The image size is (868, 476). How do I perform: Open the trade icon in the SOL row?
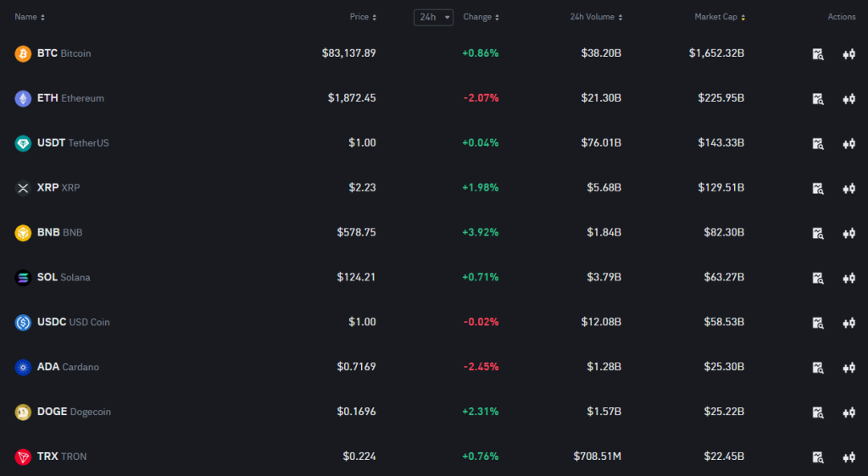tap(849, 278)
